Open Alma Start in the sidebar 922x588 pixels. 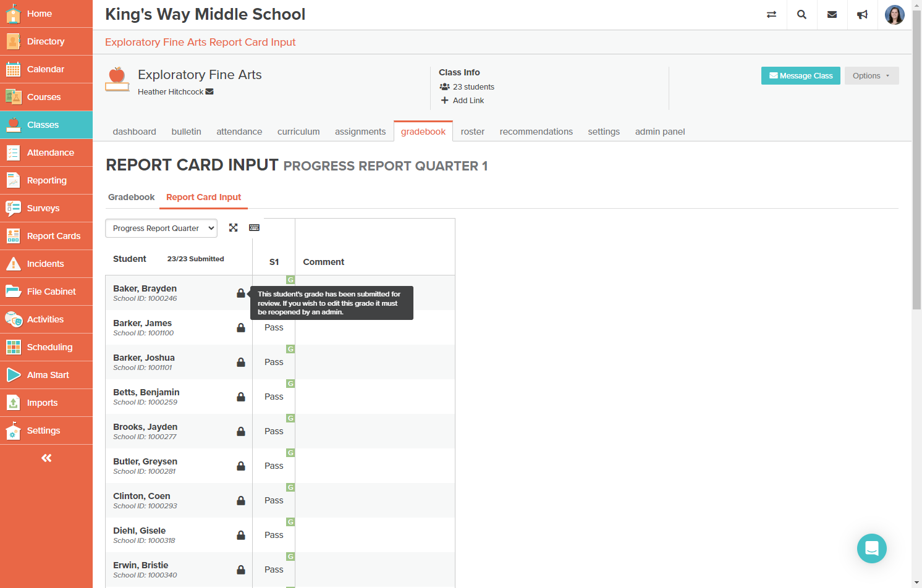tap(46, 375)
